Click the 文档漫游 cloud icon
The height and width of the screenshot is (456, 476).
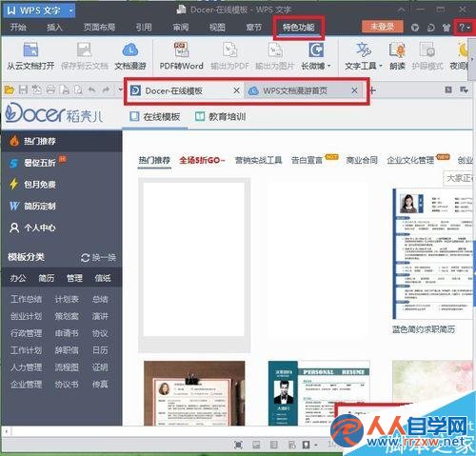coord(130,50)
